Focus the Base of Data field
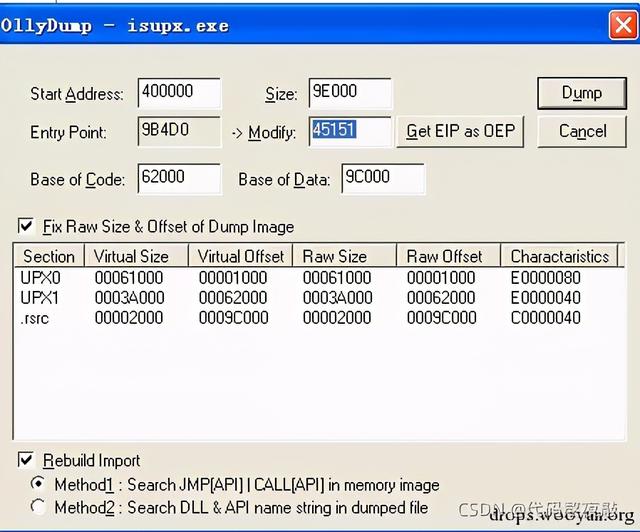640x532 pixels. 383,178
